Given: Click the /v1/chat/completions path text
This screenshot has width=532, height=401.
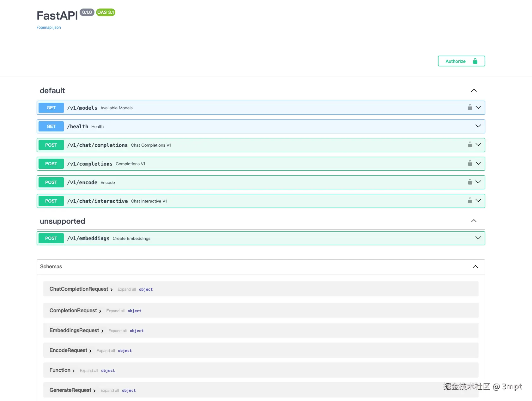Looking at the screenshot, I should pyautogui.click(x=97, y=145).
